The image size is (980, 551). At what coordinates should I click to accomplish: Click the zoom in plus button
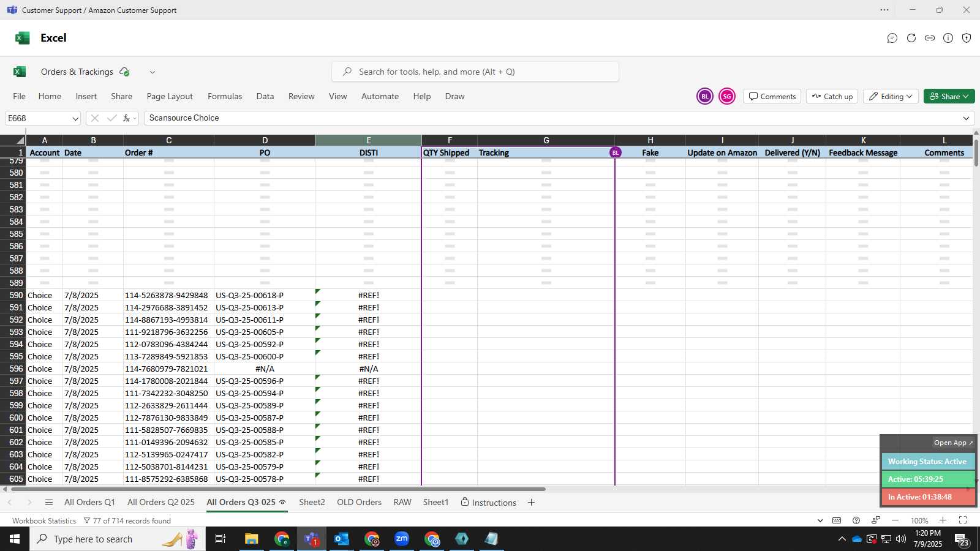(x=943, y=520)
